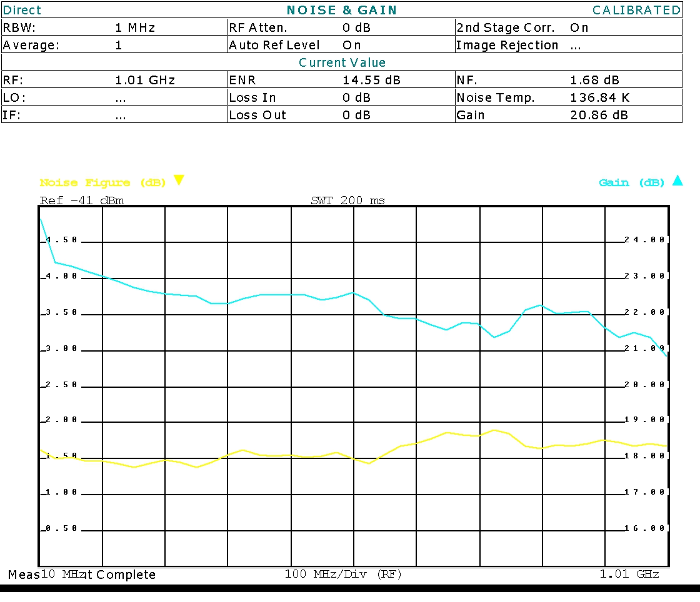The width and height of the screenshot is (700, 602).
Task: Select the RF Atten. 0 dB field
Action: [356, 28]
